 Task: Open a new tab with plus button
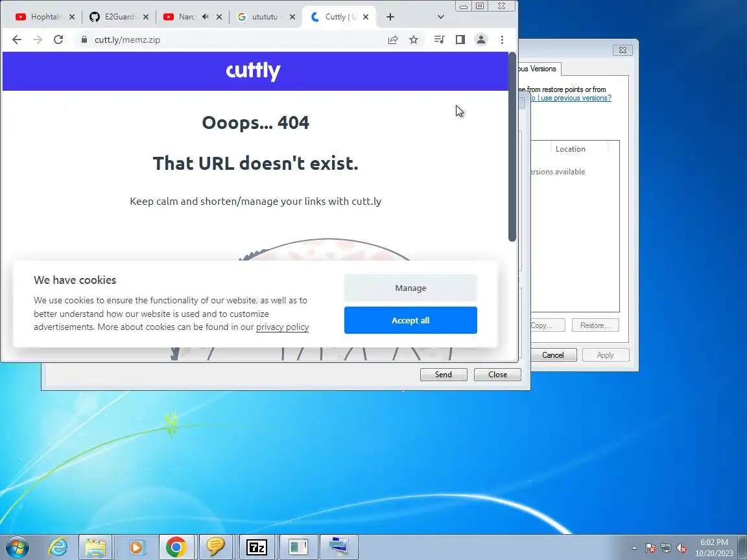pyautogui.click(x=390, y=17)
